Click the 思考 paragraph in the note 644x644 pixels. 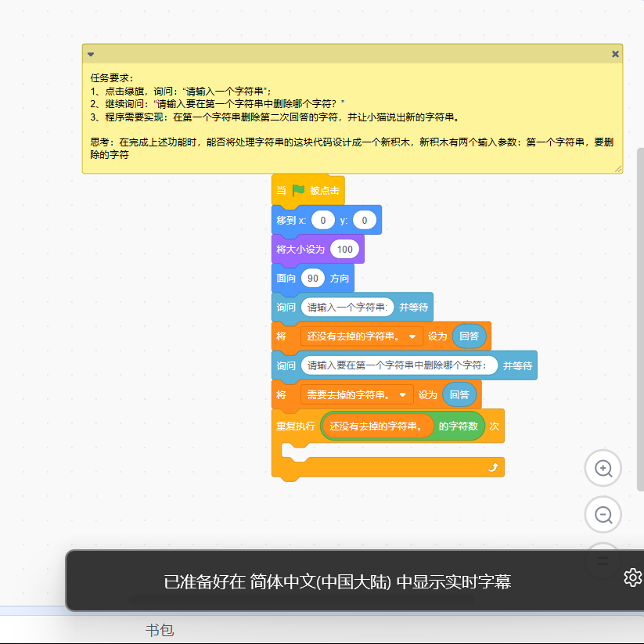352,148
